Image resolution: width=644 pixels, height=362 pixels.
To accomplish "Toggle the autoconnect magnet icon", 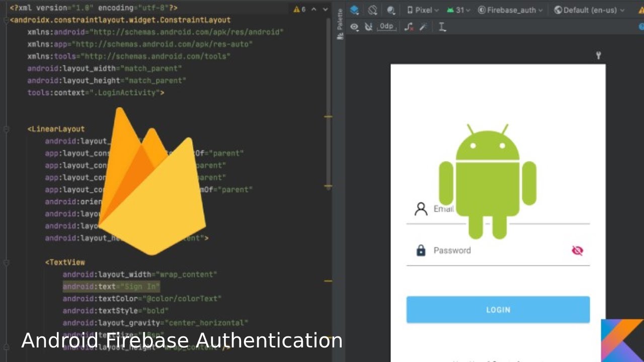I will click(368, 27).
